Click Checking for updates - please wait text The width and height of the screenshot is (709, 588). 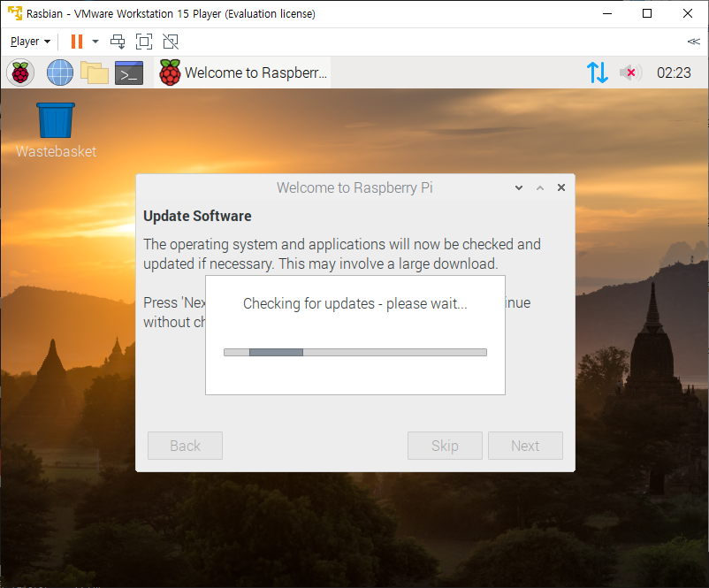tap(355, 303)
